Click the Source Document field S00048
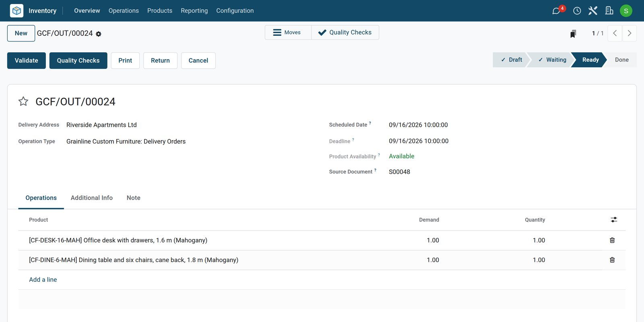The height and width of the screenshot is (322, 644). click(399, 172)
